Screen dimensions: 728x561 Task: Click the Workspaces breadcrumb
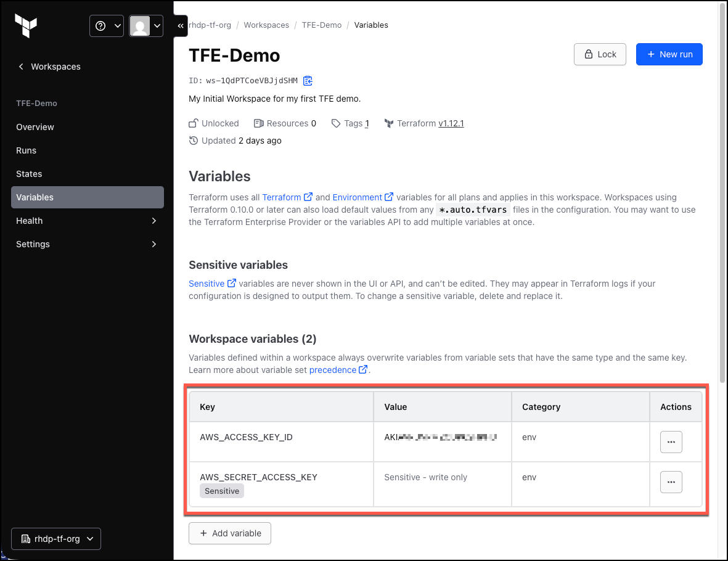coord(266,25)
